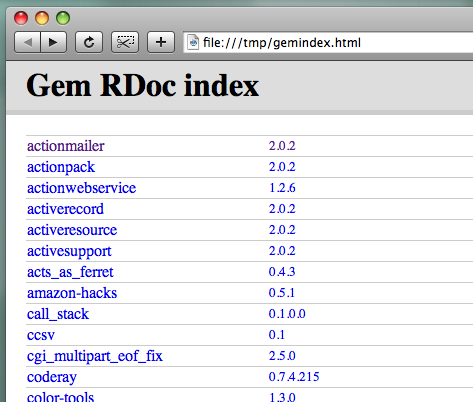
Task: Go back with the left arrow button
Action: click(x=27, y=42)
